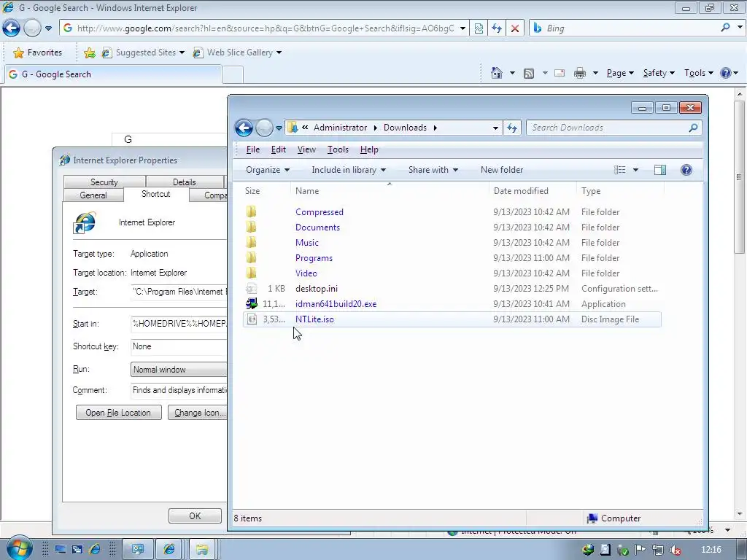The height and width of the screenshot is (560, 747).
Task: Open the IE address bar dropdown arrow
Action: [x=462, y=28]
